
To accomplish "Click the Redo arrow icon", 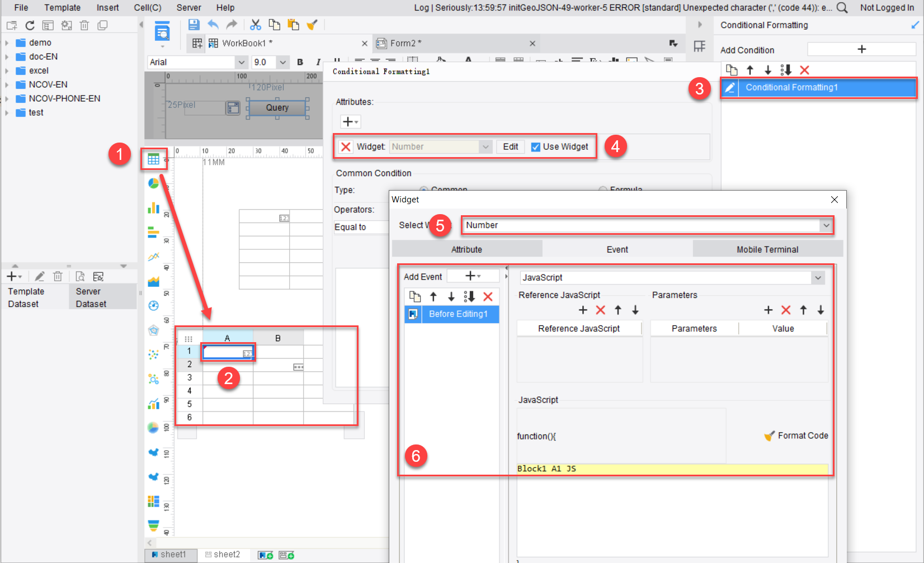I will pos(232,25).
